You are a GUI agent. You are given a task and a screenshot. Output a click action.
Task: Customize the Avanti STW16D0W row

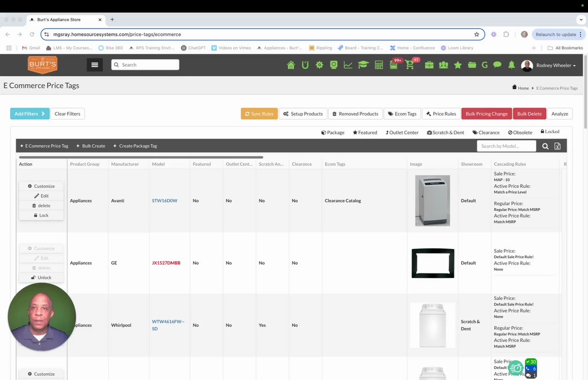41,186
